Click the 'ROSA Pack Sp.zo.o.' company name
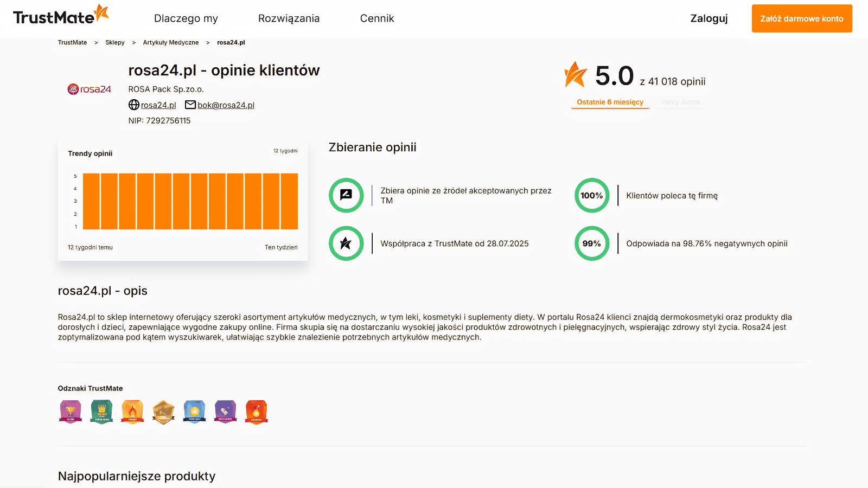Screen dimensions: 868x488 coord(166,89)
